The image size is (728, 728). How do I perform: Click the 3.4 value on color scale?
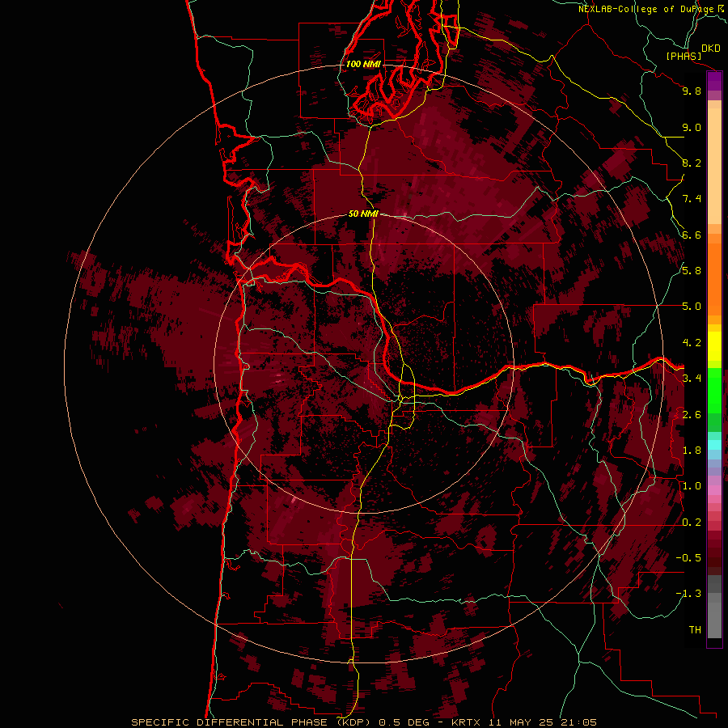(x=692, y=379)
